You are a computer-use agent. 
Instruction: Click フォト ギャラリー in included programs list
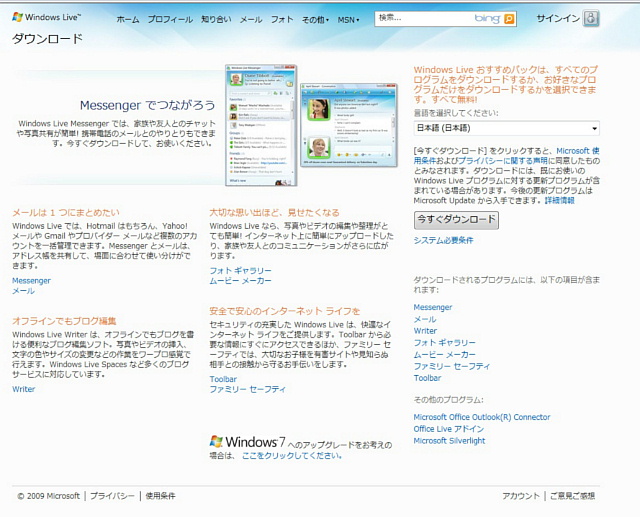(x=444, y=343)
